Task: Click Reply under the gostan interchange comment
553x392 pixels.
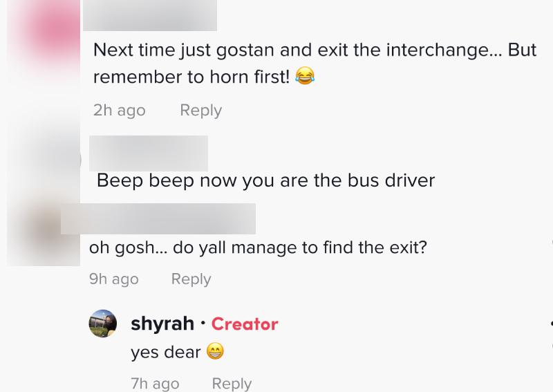Action: [200, 111]
